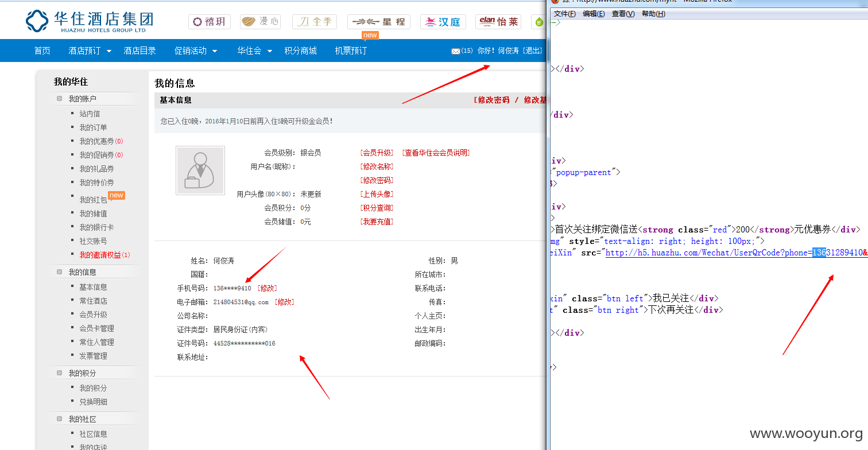Screen dimensions: 868x450
Task: Click 修改密码 in the 基本信息 header
Action: (491, 100)
